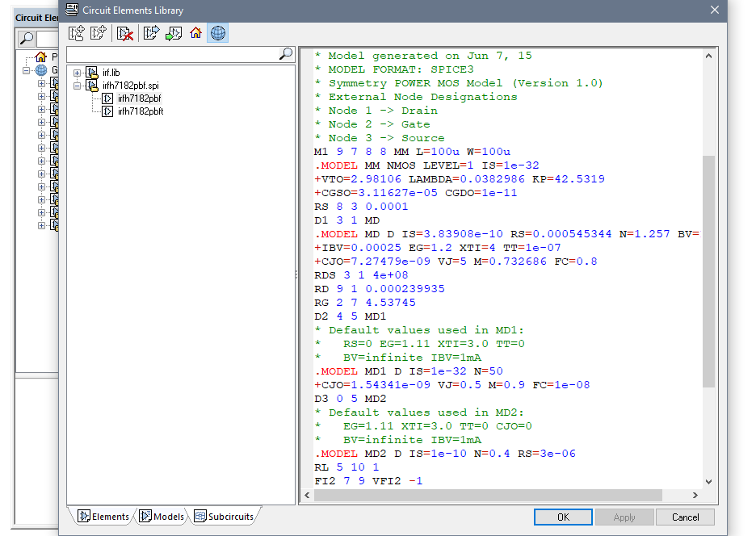Click the Cancel button

click(685, 517)
